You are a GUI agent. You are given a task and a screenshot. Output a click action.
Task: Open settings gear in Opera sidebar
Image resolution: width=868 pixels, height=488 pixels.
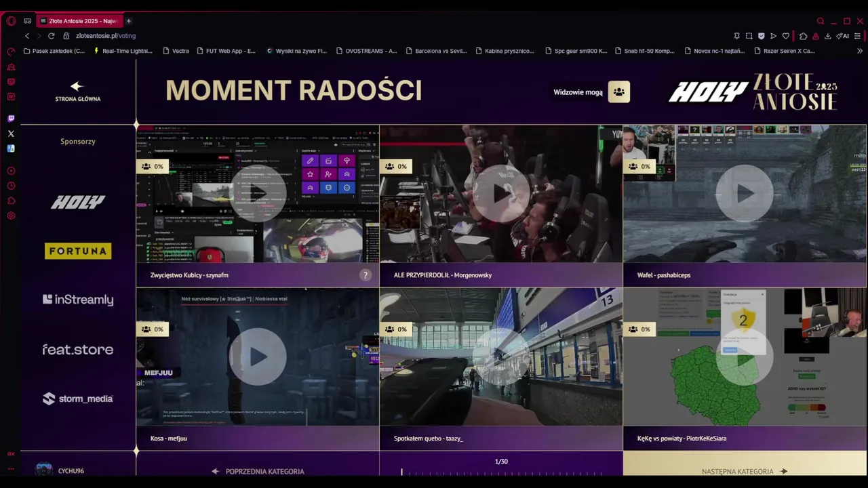point(11,216)
